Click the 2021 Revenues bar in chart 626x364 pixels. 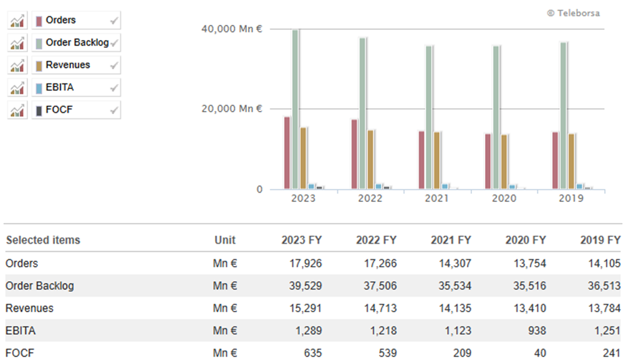coord(437,160)
